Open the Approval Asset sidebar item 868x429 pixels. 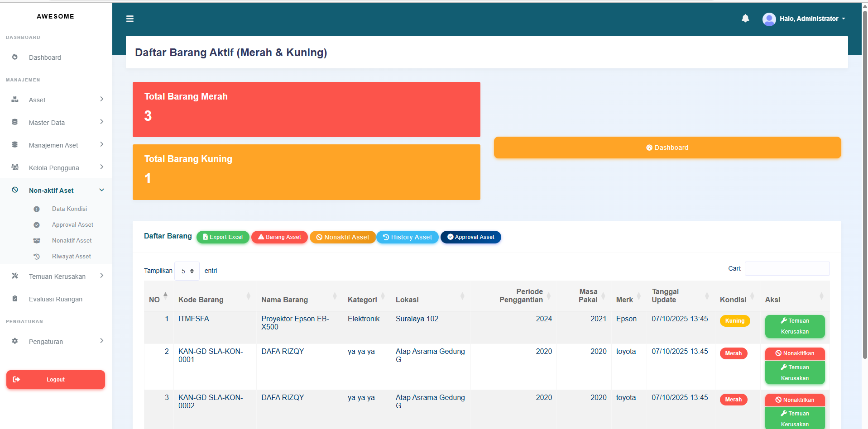[72, 224]
